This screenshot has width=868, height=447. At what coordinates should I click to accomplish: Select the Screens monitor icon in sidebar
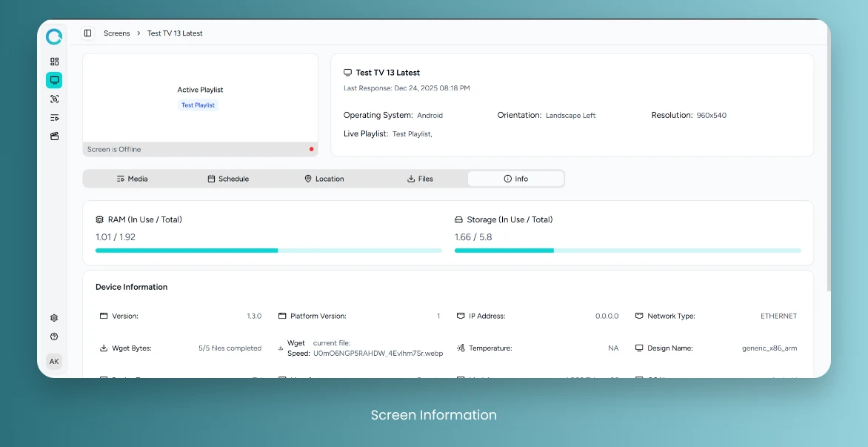(54, 80)
